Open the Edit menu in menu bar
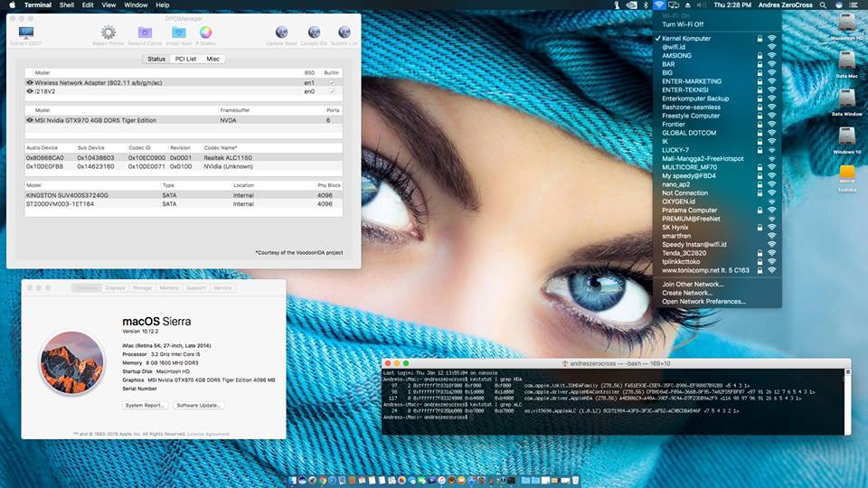 (x=88, y=5)
